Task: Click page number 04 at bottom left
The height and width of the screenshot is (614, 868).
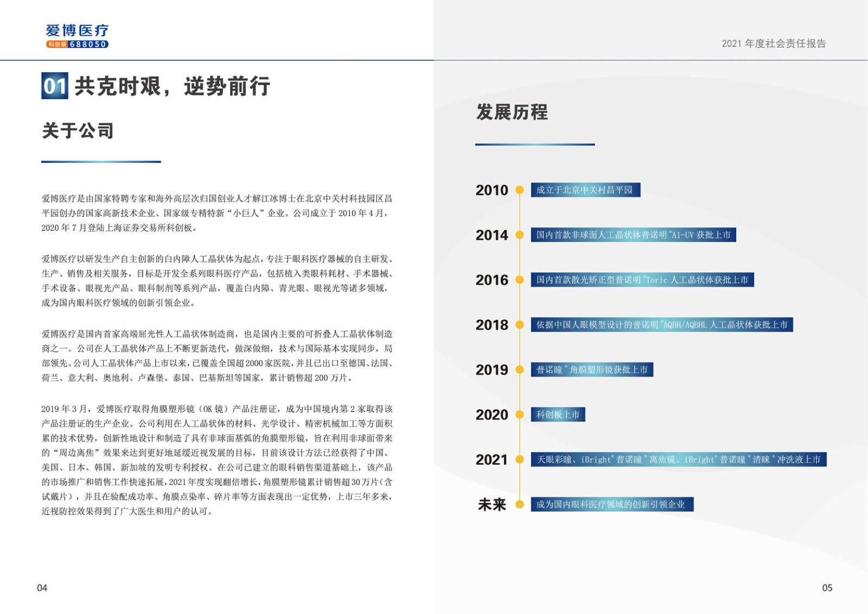Action: pos(42,588)
